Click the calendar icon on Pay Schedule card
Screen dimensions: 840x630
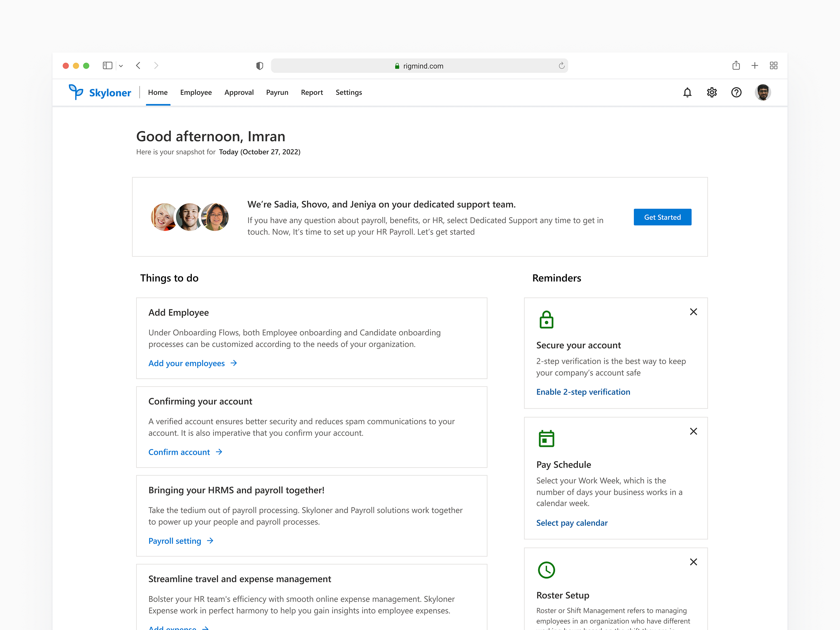click(546, 438)
